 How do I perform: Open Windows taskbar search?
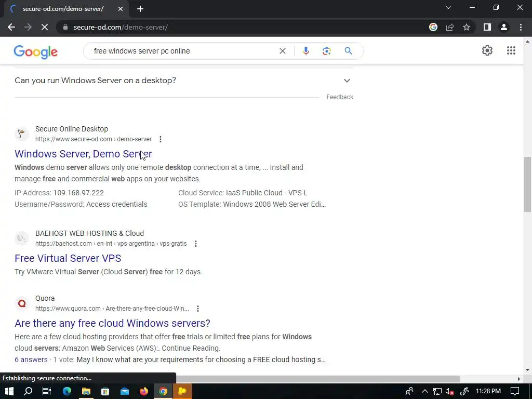[x=28, y=391]
